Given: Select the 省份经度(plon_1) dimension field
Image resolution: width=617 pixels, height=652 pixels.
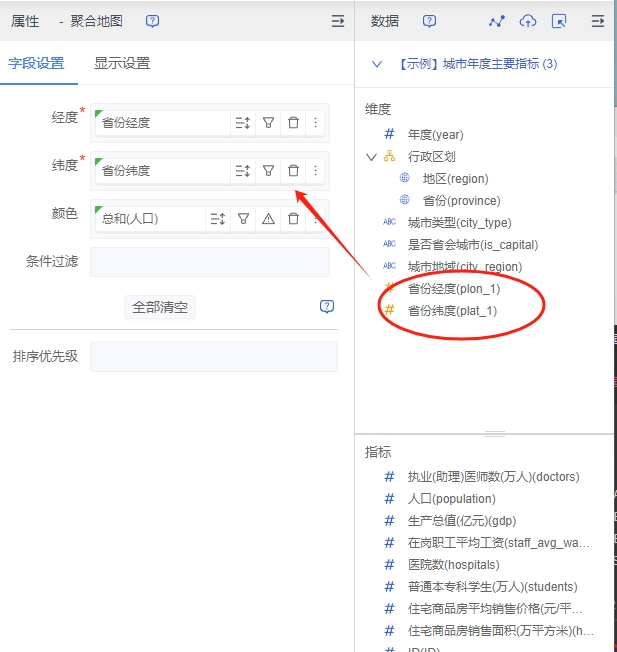Looking at the screenshot, I should 453,289.
